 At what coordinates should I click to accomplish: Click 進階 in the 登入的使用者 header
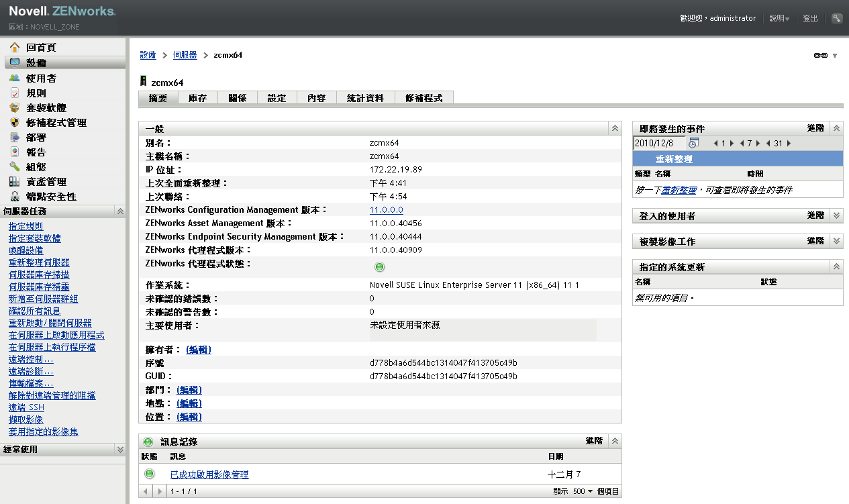pos(815,215)
